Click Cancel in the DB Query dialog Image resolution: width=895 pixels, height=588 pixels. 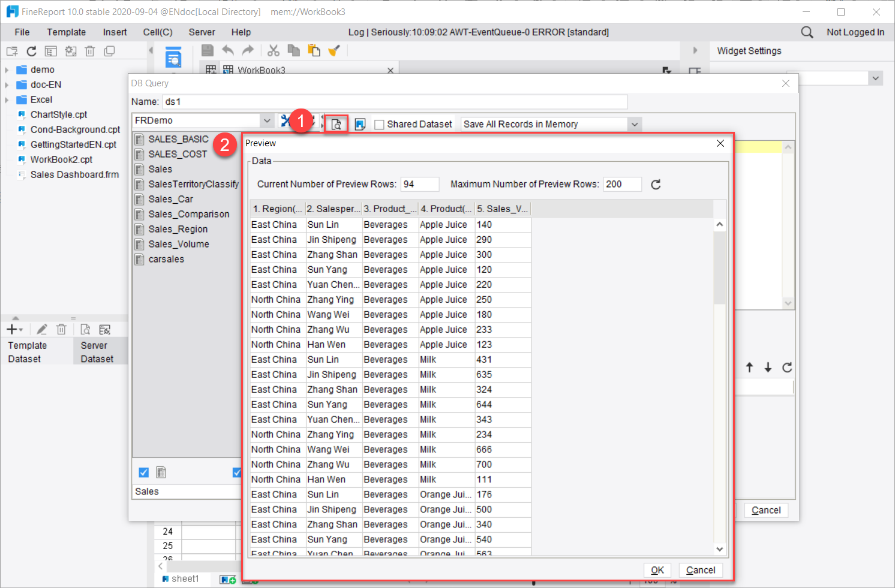766,510
